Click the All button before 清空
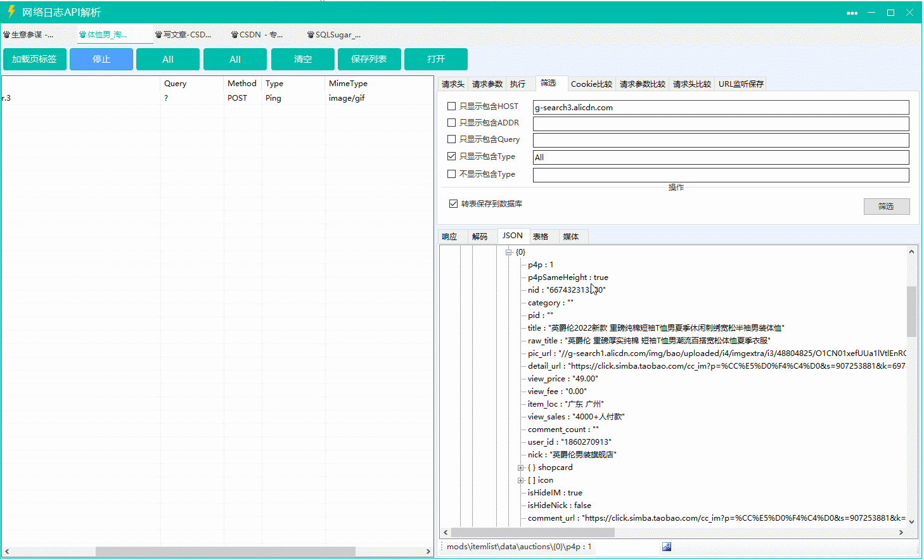Viewport: 924px width, 560px height. tap(235, 59)
